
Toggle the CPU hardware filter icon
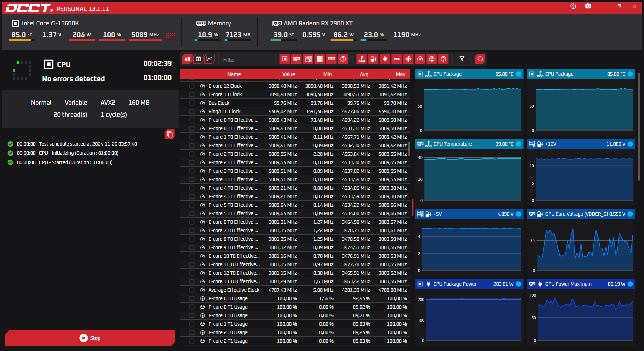tap(285, 59)
